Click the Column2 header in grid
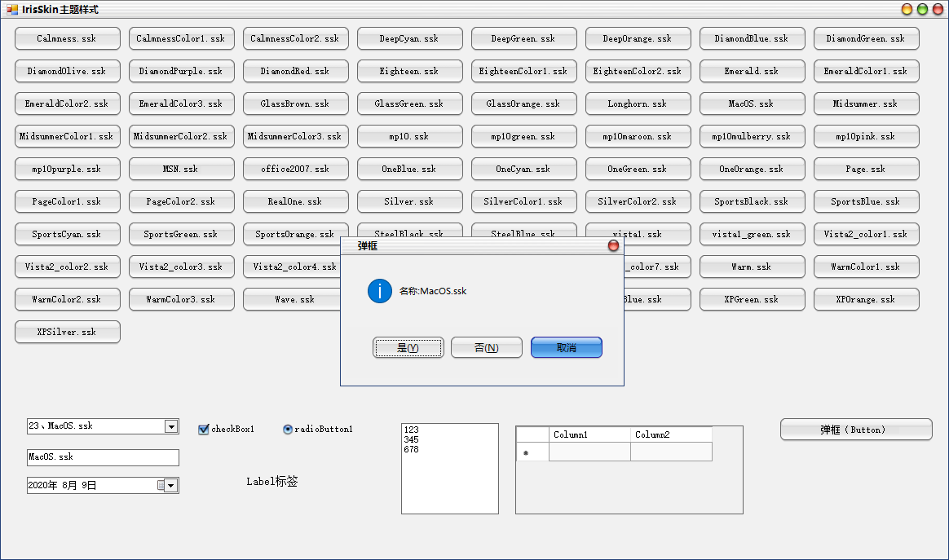The height and width of the screenshot is (560, 949). click(x=671, y=434)
